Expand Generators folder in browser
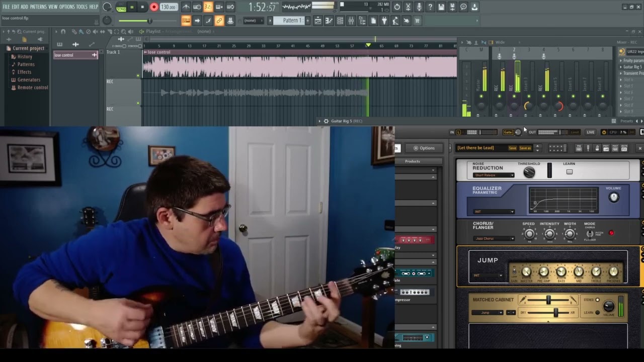This screenshot has width=644, height=362. click(x=29, y=79)
